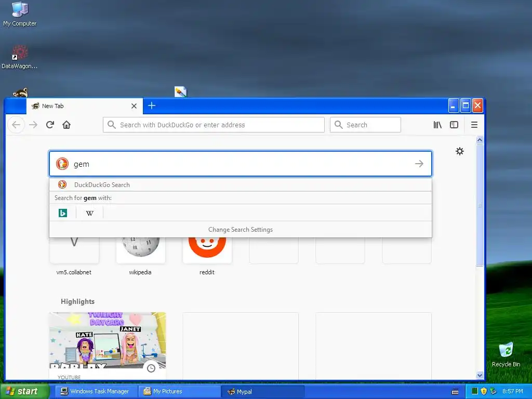Viewport: 532px width, 399px height.
Task: Open a new tab with plus button
Action: pyautogui.click(x=152, y=105)
